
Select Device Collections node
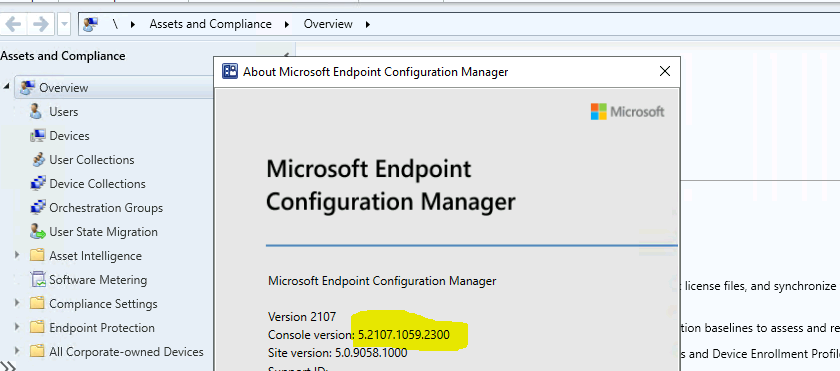point(98,184)
